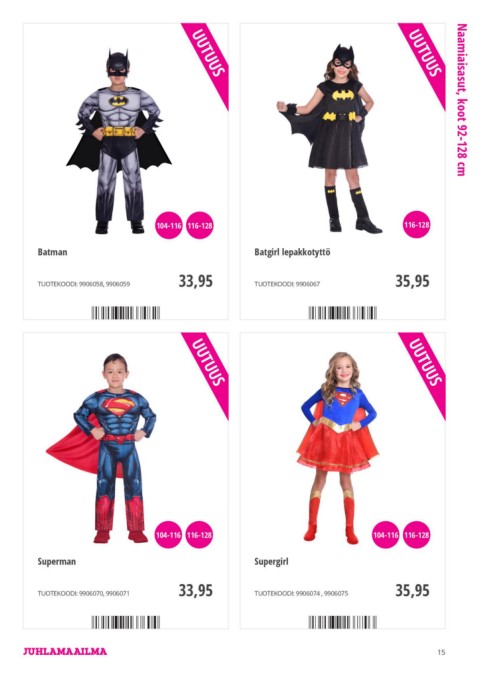This screenshot has height=679, width=480.
Task: Select Batman size badge 104-116
Action: click(x=169, y=225)
